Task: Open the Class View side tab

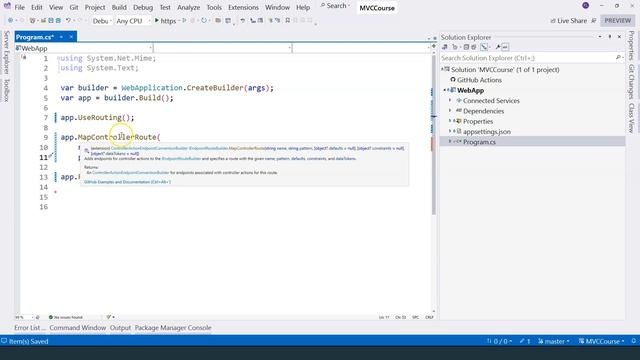Action: pos(631,118)
